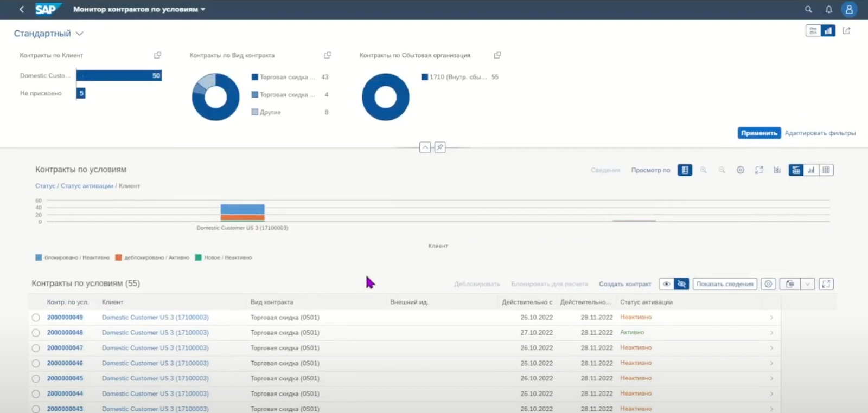Click Показать сведения button
This screenshot has height=413, width=868.
coord(725,284)
